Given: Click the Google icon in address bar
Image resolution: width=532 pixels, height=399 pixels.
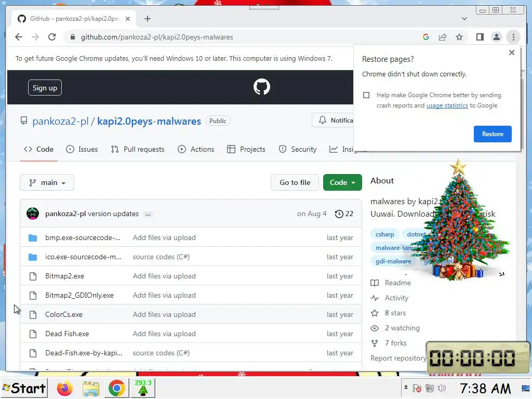Looking at the screenshot, I should click(426, 37).
